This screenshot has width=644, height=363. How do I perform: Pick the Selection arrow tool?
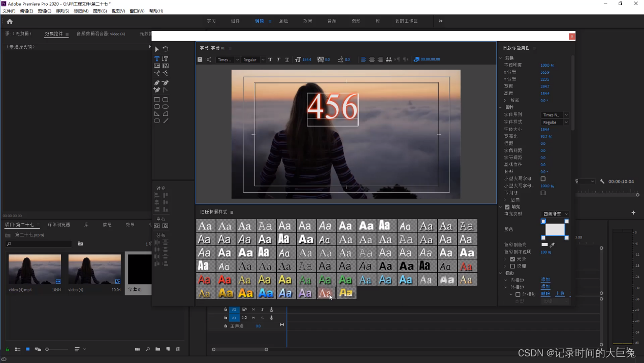tap(157, 49)
